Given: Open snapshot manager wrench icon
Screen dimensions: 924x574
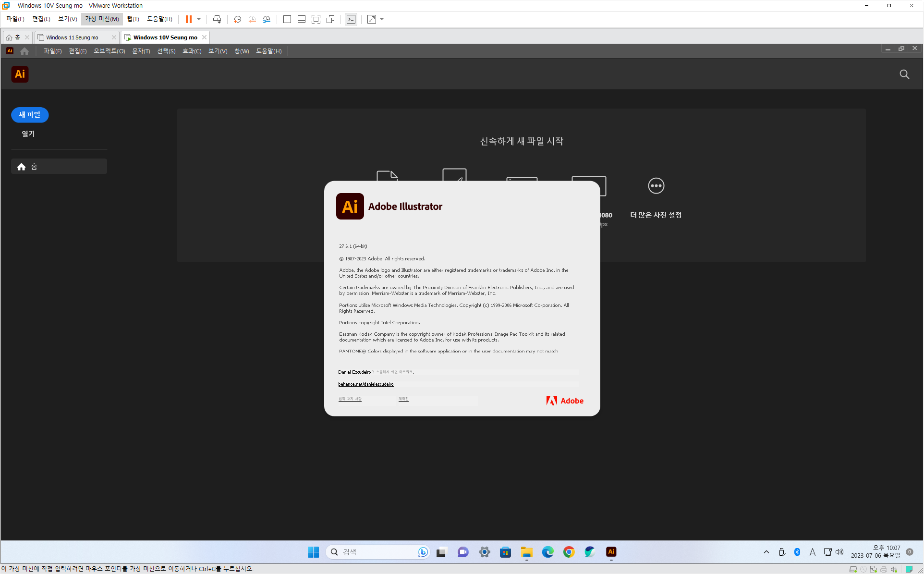Looking at the screenshot, I should coord(267,19).
